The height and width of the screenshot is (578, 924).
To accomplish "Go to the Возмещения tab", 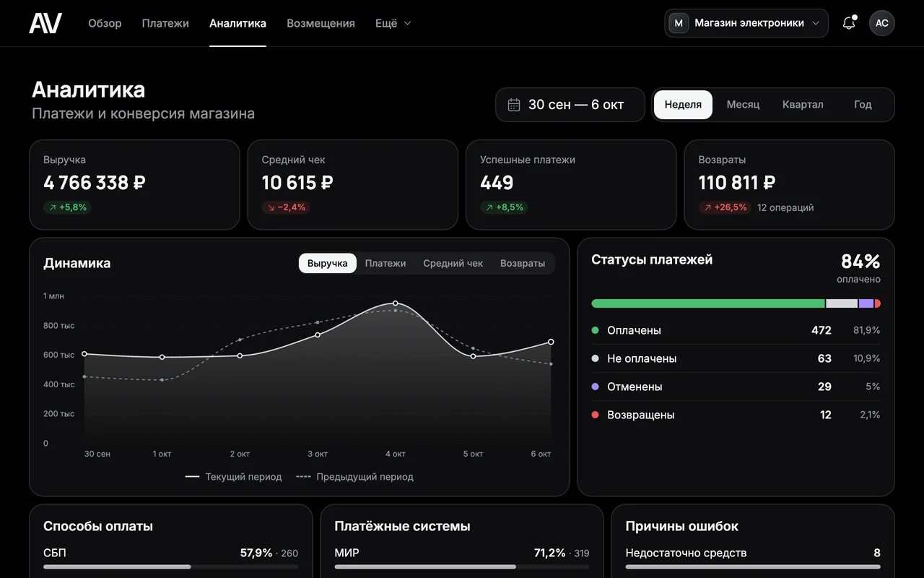I will pos(321,23).
